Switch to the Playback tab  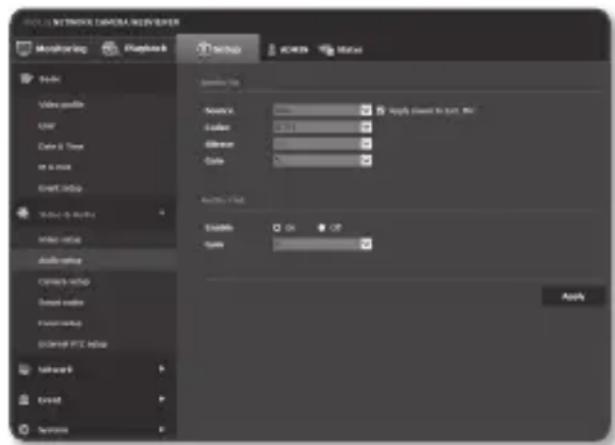point(135,49)
